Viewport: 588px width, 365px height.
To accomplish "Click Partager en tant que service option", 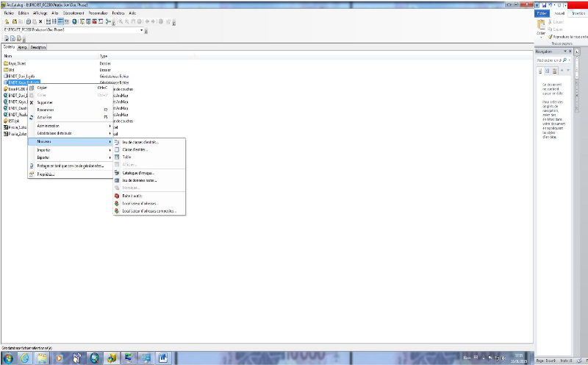I will 71,166.
